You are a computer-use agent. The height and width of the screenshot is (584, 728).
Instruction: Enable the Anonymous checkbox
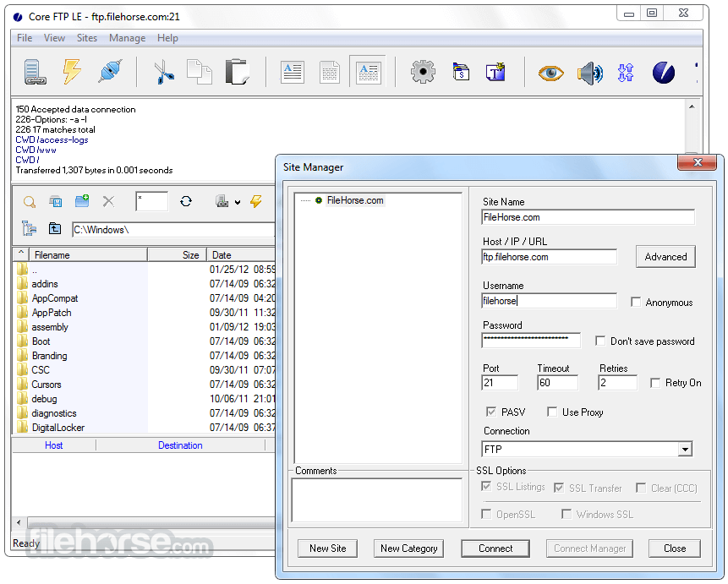(x=636, y=303)
